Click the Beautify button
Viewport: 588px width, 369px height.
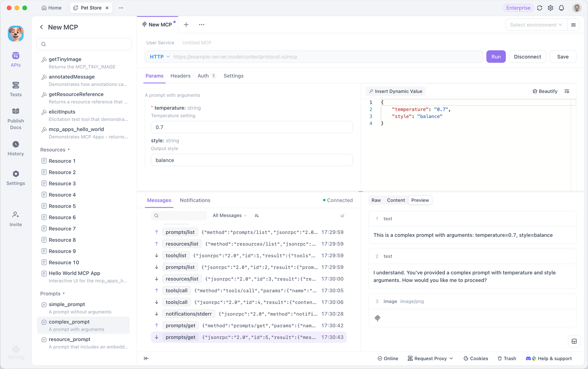coord(545,91)
